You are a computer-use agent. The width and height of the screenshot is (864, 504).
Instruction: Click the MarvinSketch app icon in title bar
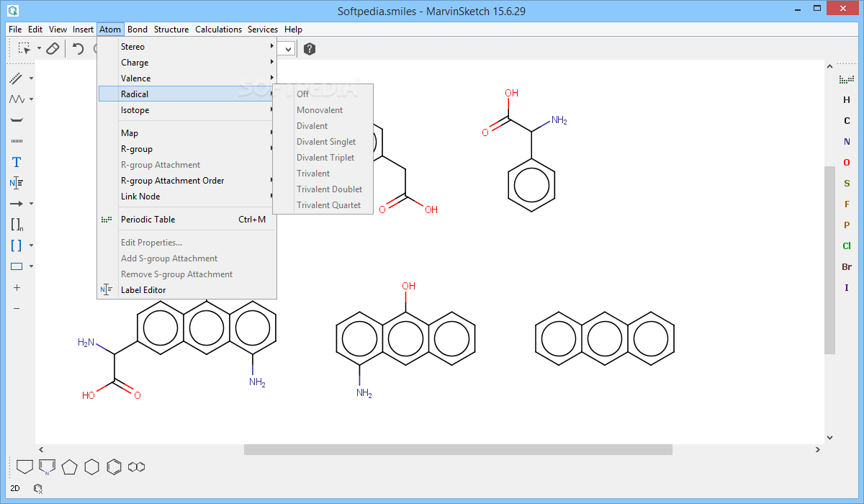[13, 11]
